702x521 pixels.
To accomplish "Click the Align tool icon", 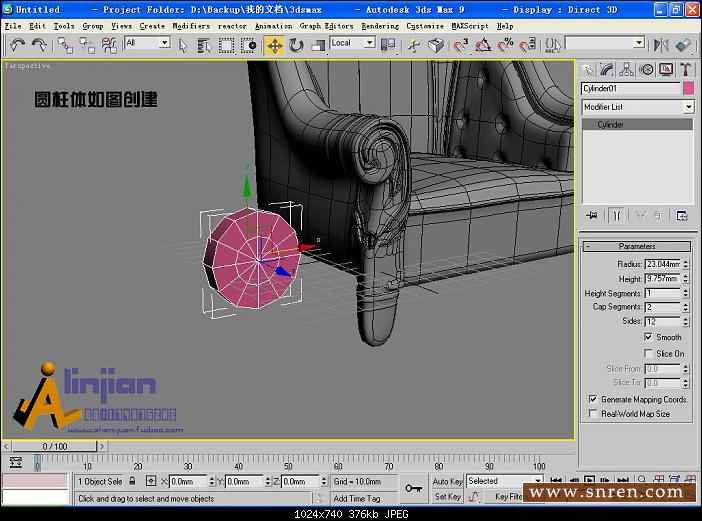I will click(x=683, y=45).
